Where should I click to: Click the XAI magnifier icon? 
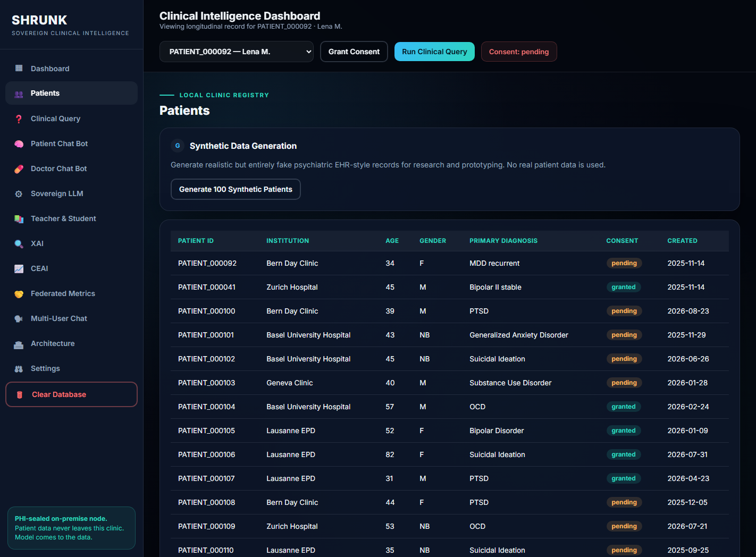pos(19,244)
